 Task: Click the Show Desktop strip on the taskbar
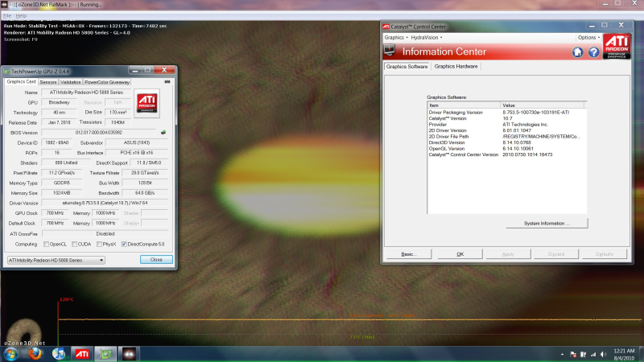click(x=641, y=354)
